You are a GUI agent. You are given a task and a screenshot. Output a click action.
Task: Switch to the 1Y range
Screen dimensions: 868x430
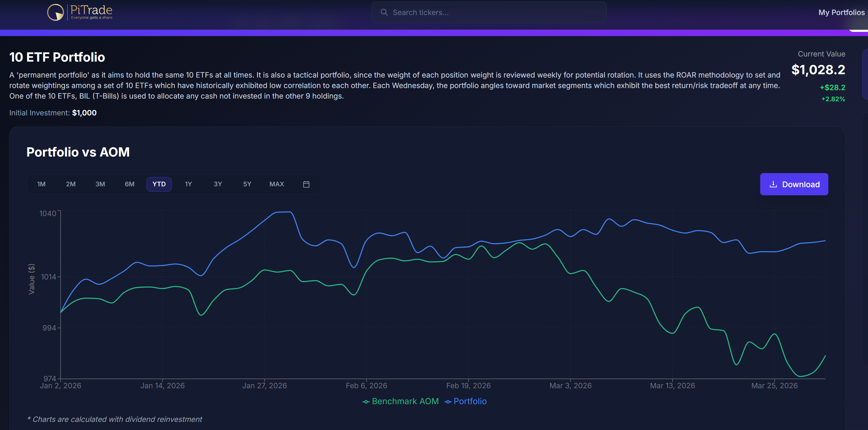(188, 184)
